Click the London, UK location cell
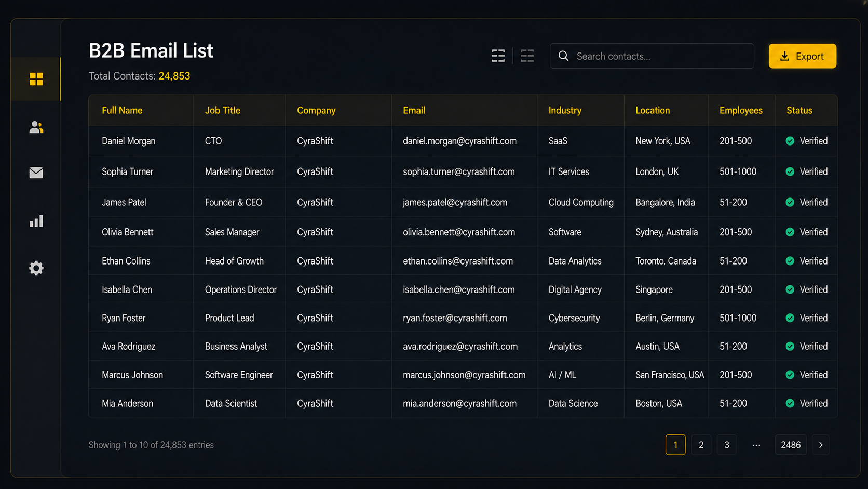Screen dimensions: 868x489 pos(657,171)
